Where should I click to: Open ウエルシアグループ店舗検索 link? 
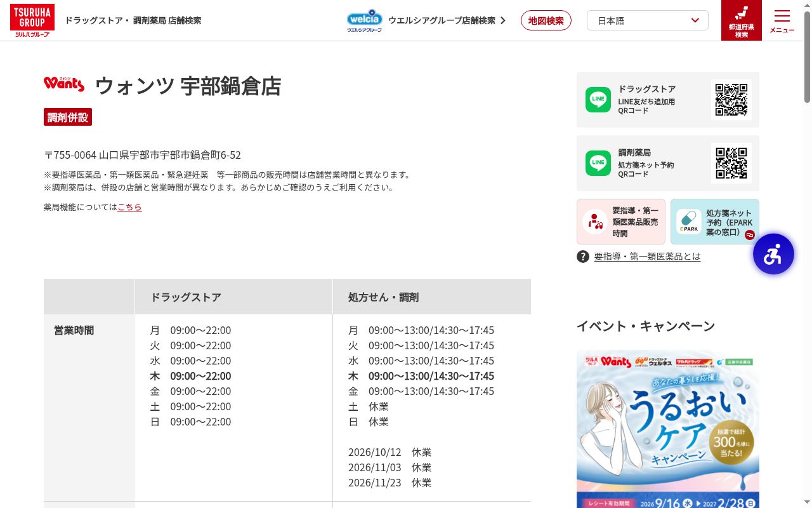[447, 20]
